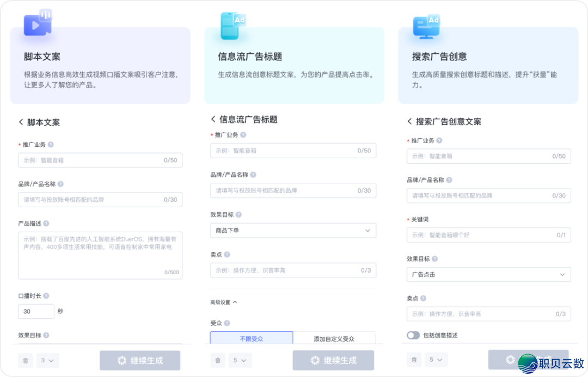Viewport: 588px width, 377px height.
Task: Click trash icon in 脚本文案 panel footer
Action: coord(25,360)
